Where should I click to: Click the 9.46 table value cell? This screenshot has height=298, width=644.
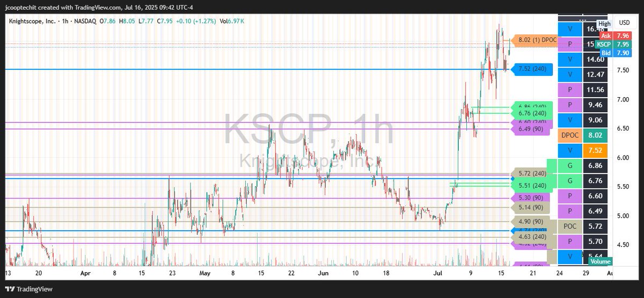tap(596, 105)
